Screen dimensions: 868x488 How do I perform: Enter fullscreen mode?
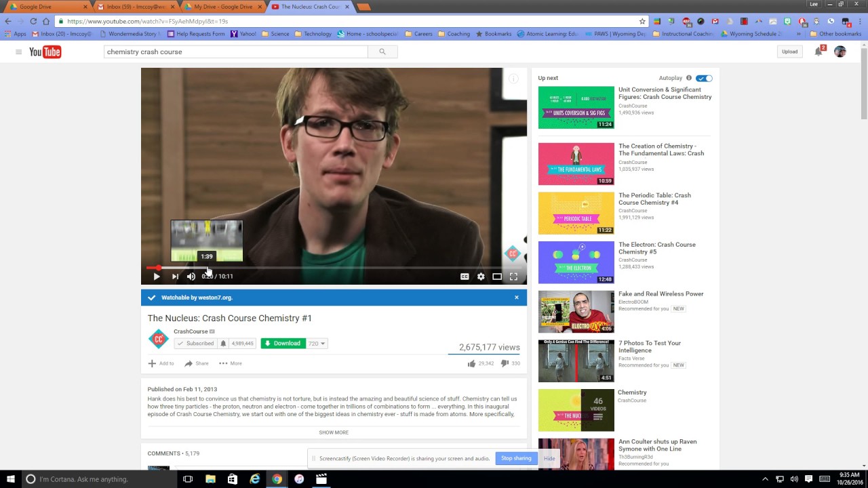tap(513, 277)
